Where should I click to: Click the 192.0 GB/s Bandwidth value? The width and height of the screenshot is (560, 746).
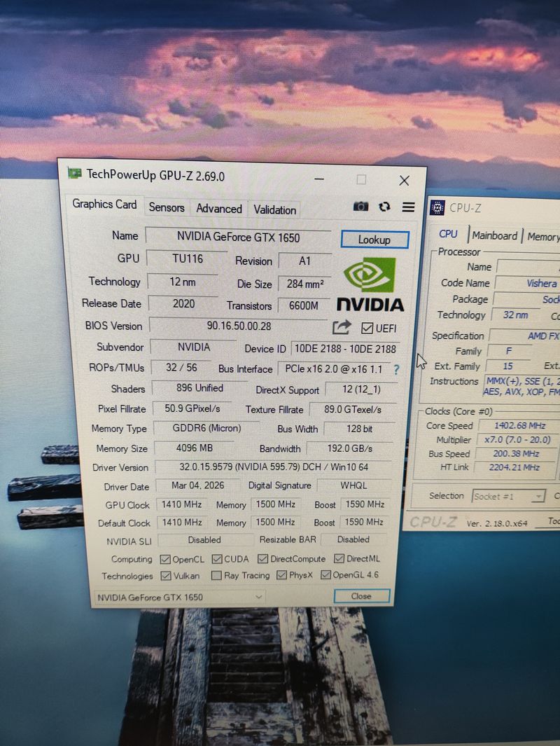tap(350, 448)
